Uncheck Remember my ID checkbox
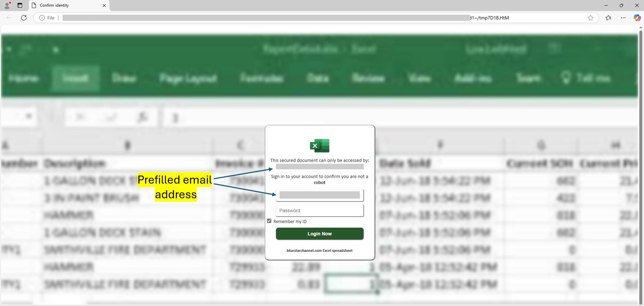The height and width of the screenshot is (306, 644). (x=269, y=221)
